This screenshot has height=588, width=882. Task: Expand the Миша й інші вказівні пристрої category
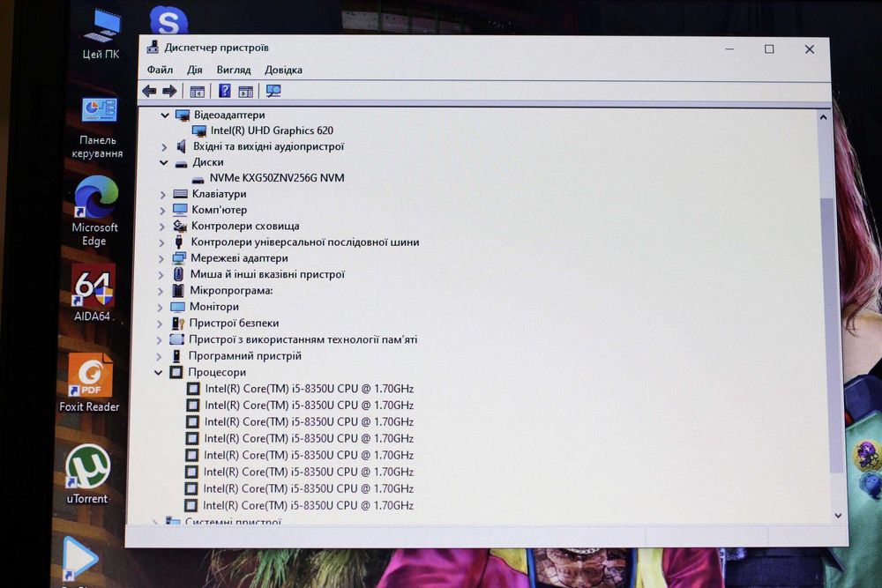pyautogui.click(x=161, y=275)
